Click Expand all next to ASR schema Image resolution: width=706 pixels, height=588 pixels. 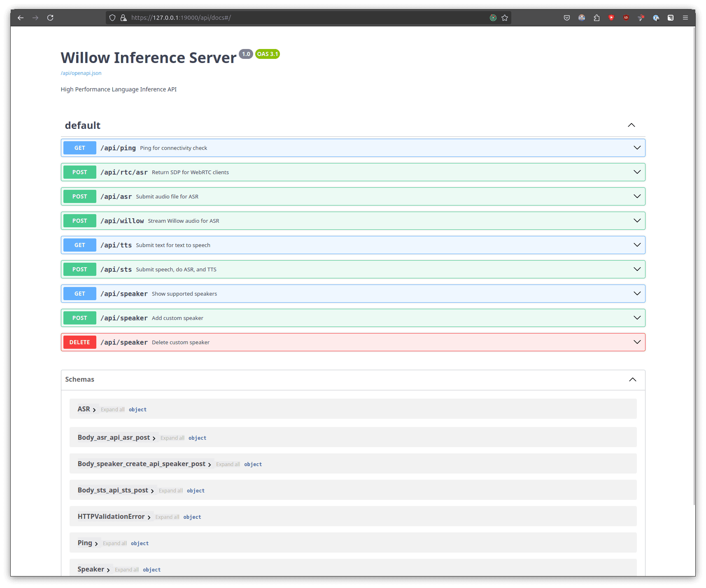point(112,409)
